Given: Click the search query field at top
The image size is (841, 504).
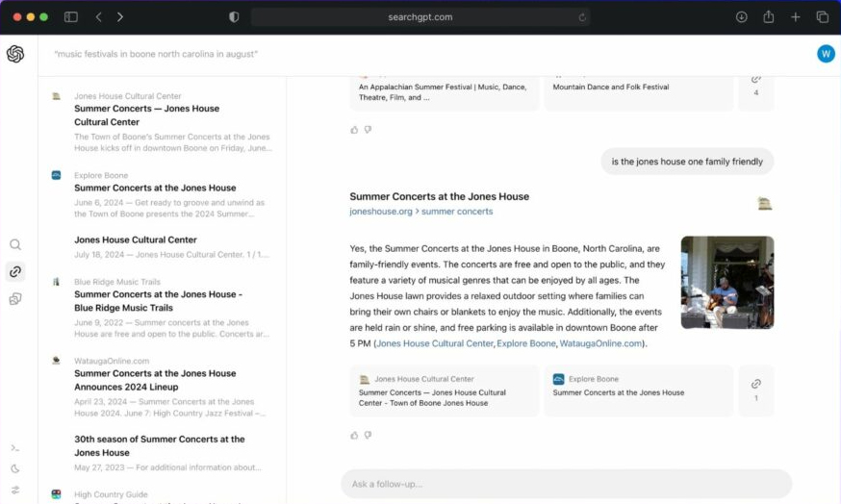Looking at the screenshot, I should pos(156,54).
